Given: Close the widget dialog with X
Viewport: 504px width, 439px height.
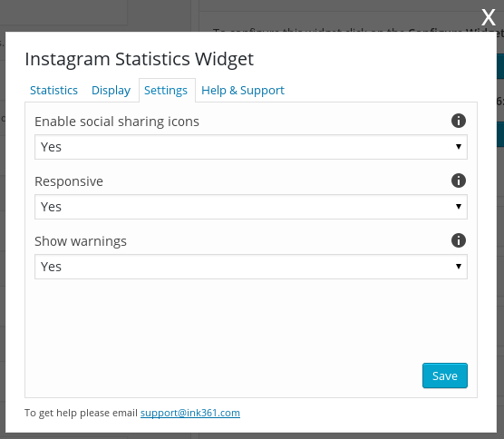Looking at the screenshot, I should pyautogui.click(x=489, y=17).
